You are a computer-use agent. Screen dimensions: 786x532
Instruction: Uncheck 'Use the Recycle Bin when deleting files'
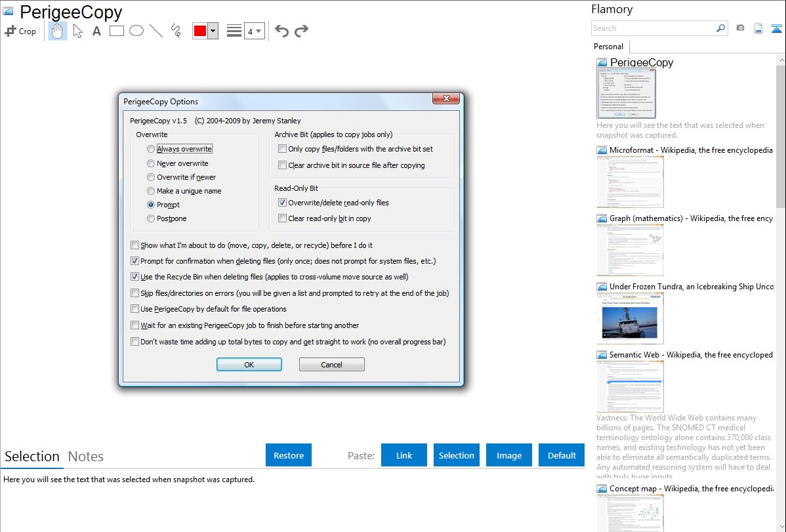[x=135, y=277]
